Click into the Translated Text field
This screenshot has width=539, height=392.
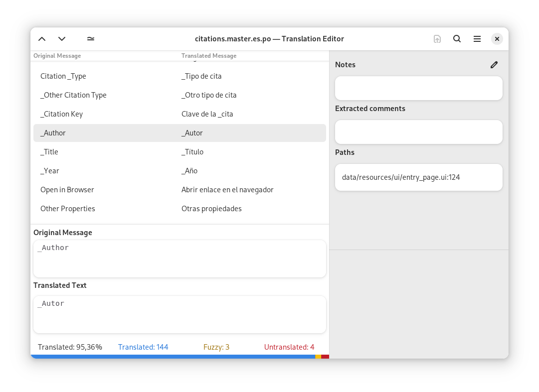pyautogui.click(x=180, y=314)
